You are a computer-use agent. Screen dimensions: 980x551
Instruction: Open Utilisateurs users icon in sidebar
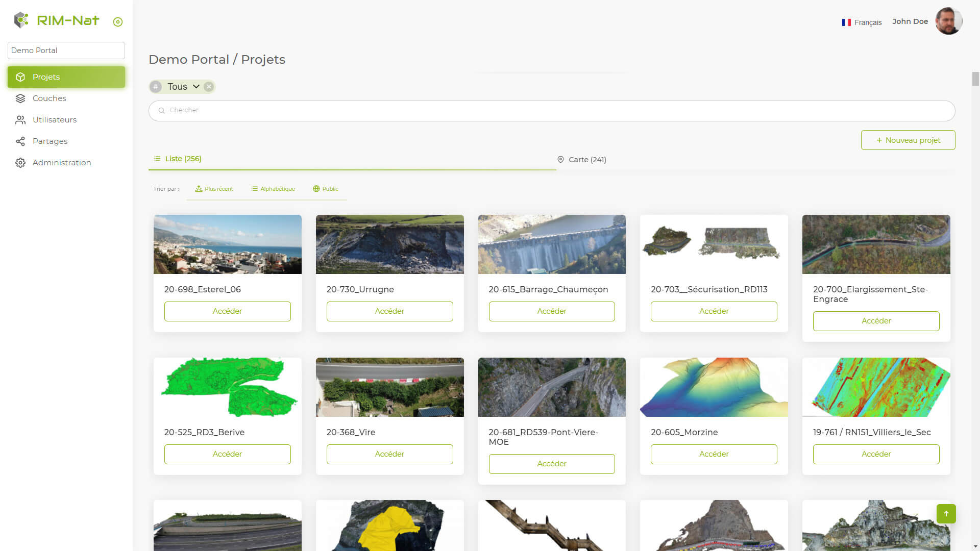20,120
